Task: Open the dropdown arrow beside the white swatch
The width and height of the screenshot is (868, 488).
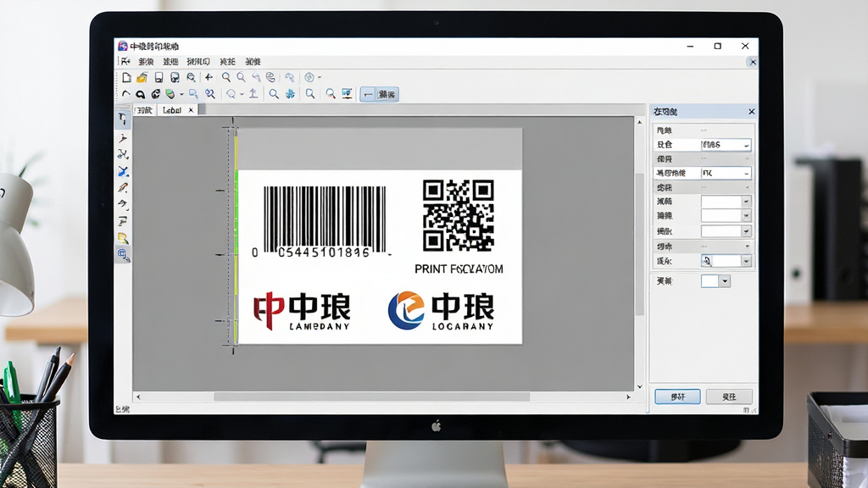Action: tap(725, 281)
